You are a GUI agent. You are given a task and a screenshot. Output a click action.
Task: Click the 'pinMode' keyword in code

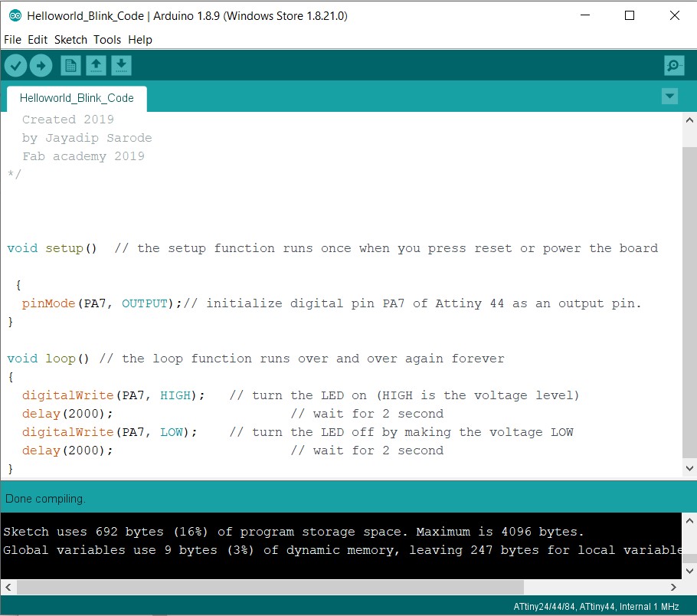[x=48, y=303]
